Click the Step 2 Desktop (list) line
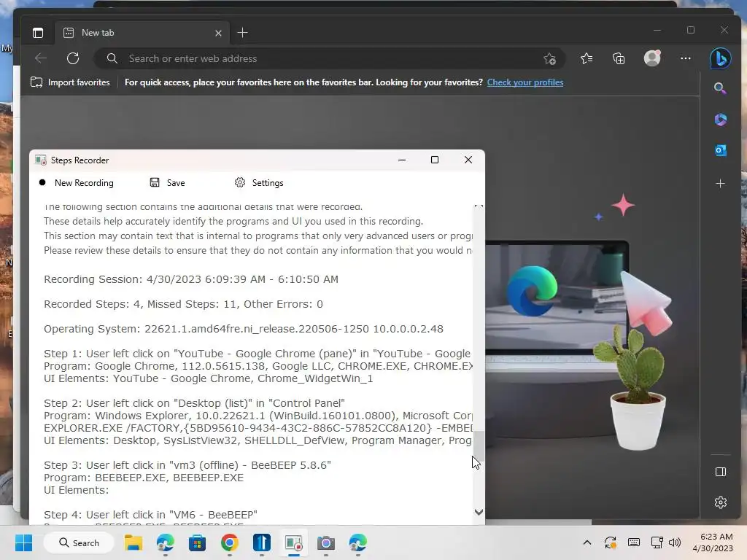The width and height of the screenshot is (747, 560). [194, 403]
